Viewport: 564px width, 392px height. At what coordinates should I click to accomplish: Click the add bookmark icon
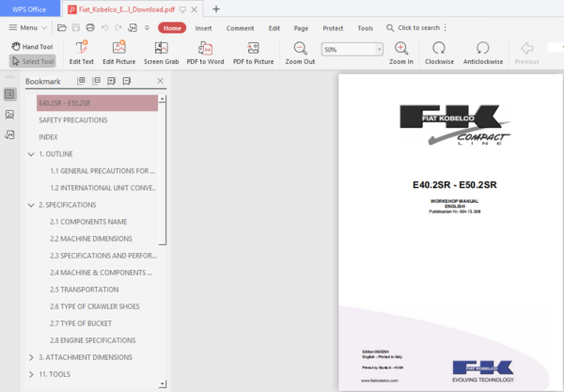112,81
